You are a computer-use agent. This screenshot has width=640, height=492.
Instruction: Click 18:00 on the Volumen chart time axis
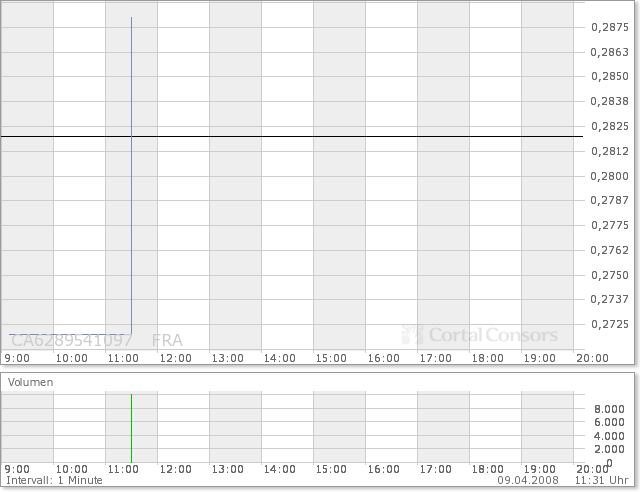coord(488,469)
